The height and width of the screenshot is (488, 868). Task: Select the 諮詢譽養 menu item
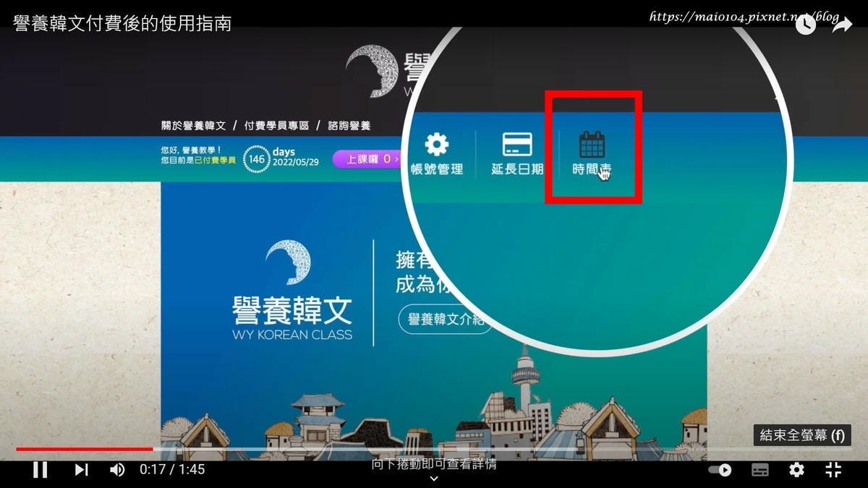(x=349, y=126)
